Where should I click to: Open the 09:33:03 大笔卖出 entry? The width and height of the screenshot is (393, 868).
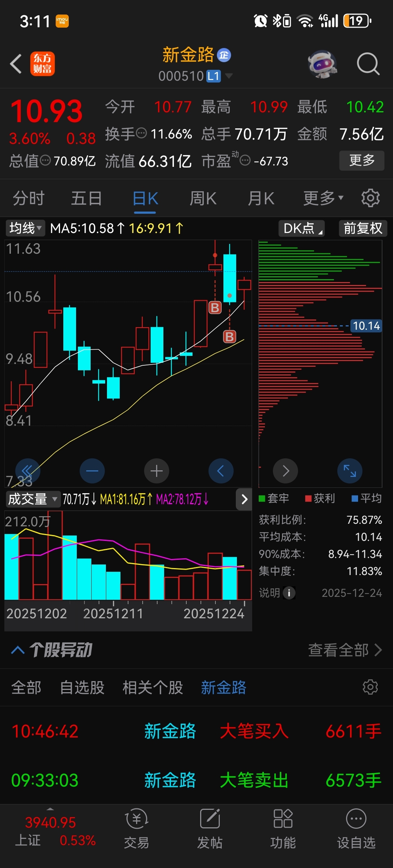(196, 780)
